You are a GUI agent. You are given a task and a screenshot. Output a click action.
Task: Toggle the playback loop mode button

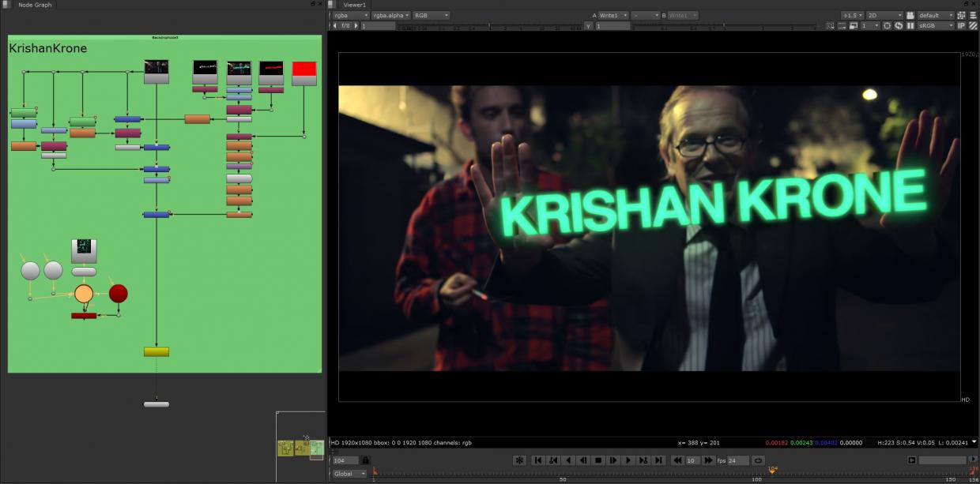point(758,460)
